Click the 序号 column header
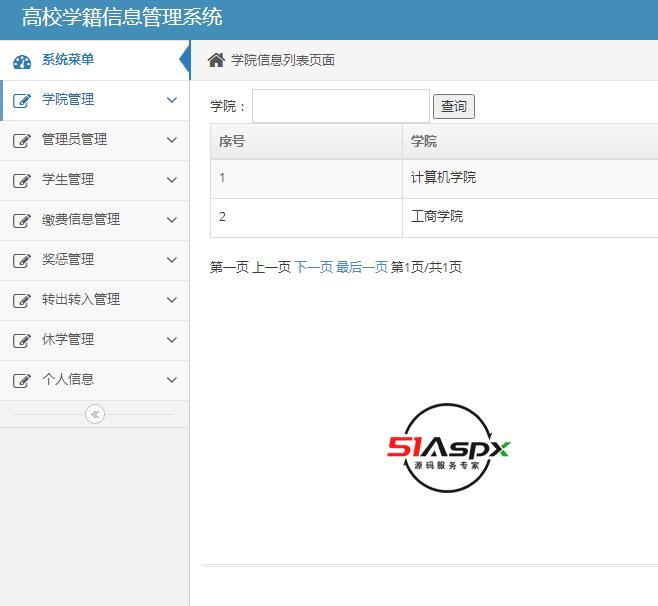 tap(306, 141)
